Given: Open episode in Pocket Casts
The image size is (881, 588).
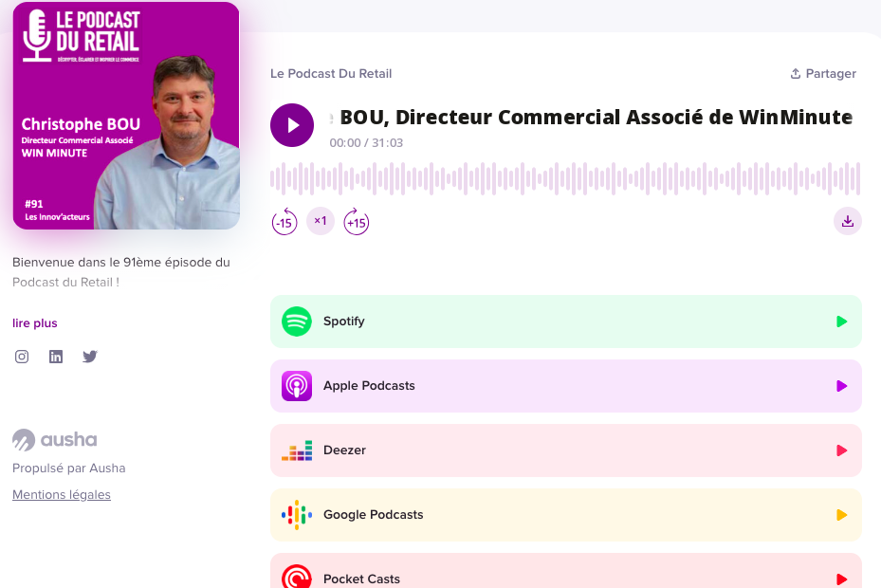Looking at the screenshot, I should 565,577.
